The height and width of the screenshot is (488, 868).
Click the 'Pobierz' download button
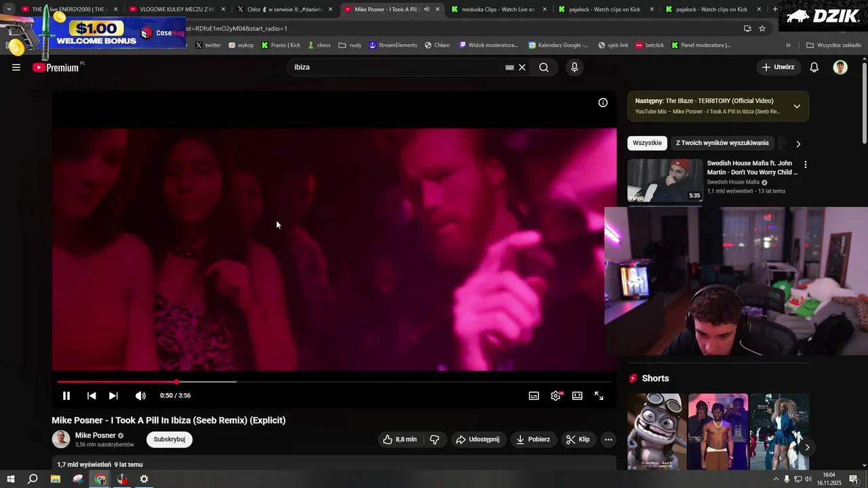(x=533, y=439)
